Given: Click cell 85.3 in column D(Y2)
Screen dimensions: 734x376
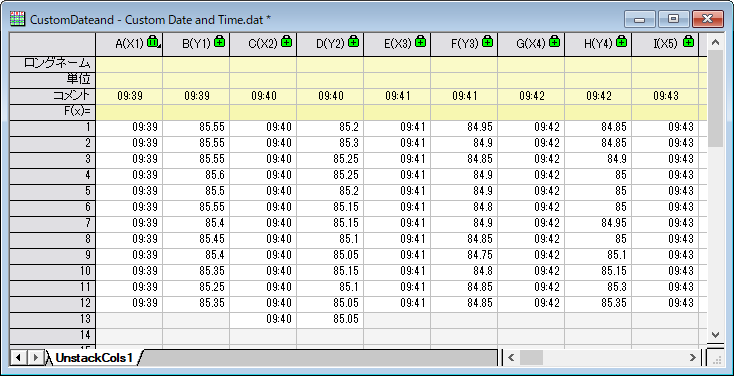Looking at the screenshot, I should pos(330,144).
